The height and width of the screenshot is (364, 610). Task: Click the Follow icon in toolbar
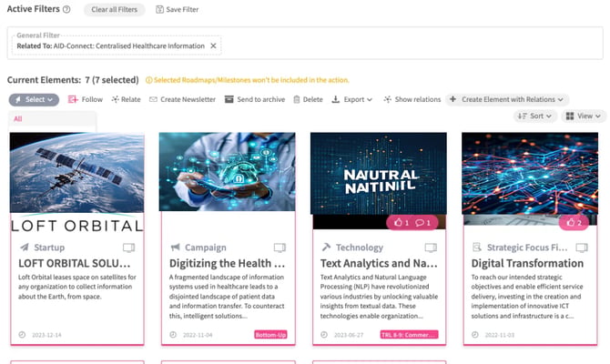tap(73, 99)
